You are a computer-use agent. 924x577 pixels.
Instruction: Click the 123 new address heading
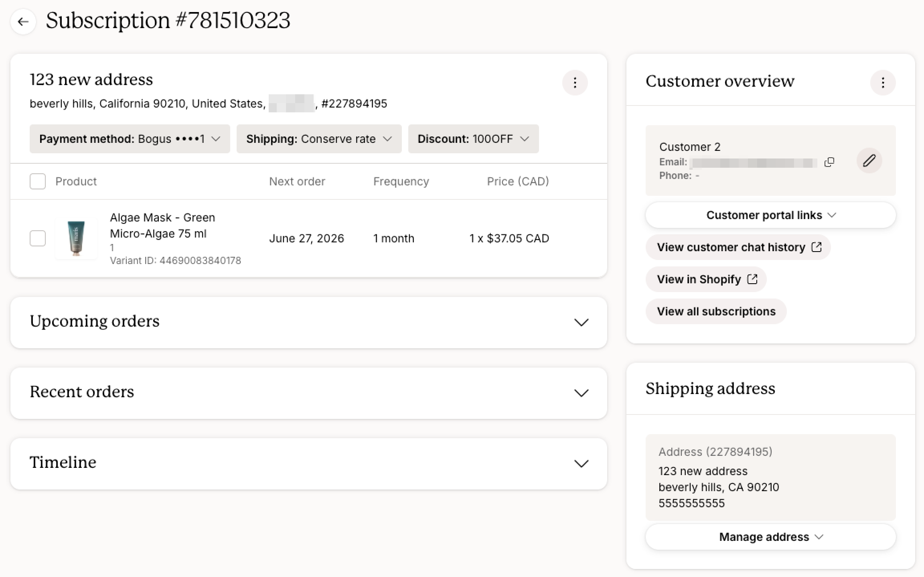point(91,79)
